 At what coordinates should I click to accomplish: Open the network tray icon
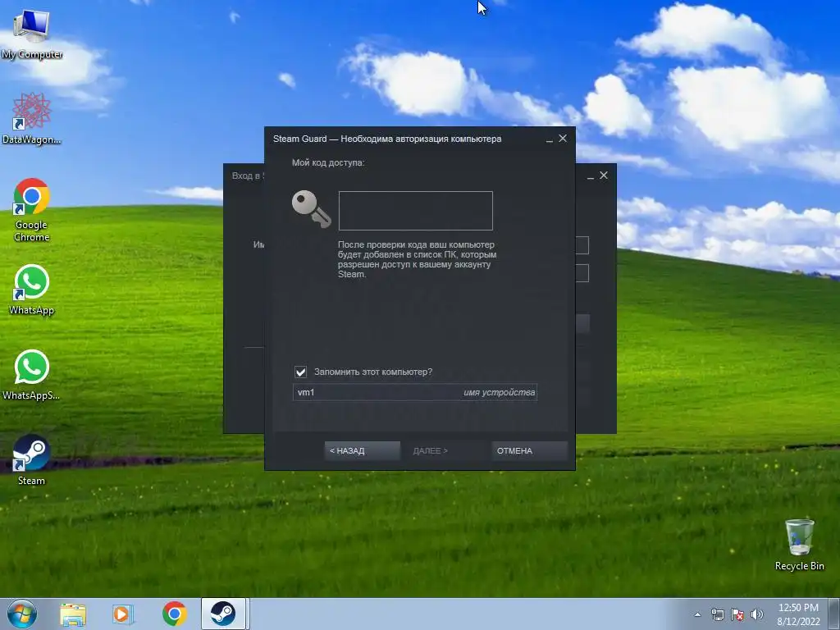tap(717, 614)
